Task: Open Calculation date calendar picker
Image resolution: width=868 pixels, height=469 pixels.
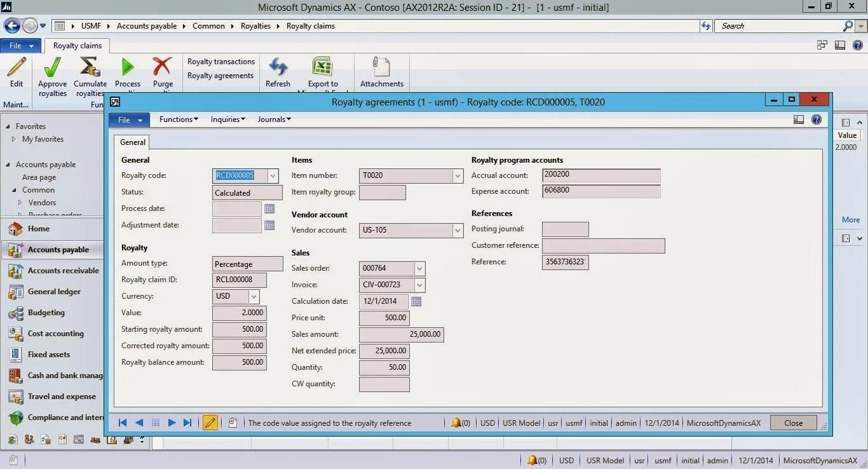Action: pos(416,301)
